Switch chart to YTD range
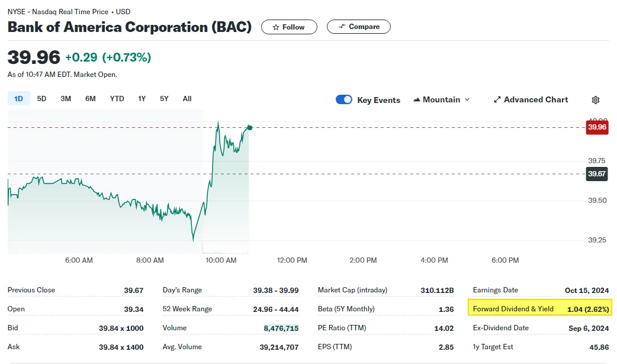 [x=117, y=99]
